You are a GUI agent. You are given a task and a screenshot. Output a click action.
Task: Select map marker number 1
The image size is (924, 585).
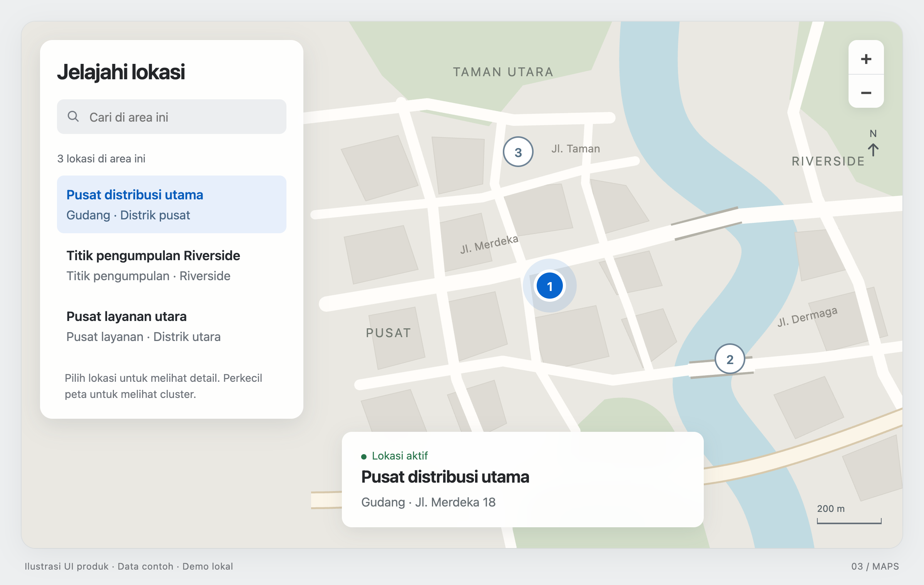point(549,286)
